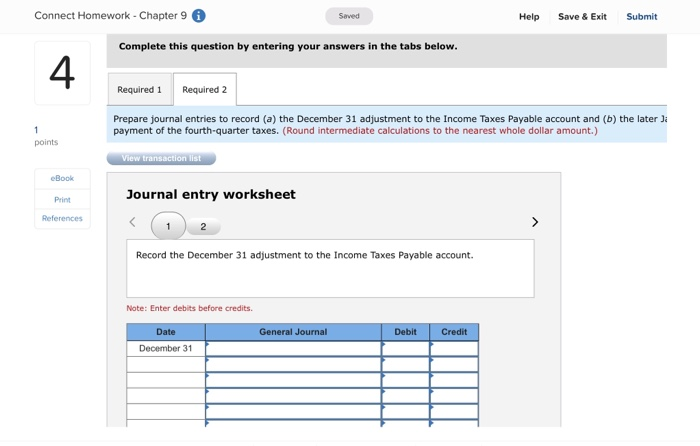Click Debit cell in fourth row
700x446 pixels.
pyautogui.click(x=405, y=396)
